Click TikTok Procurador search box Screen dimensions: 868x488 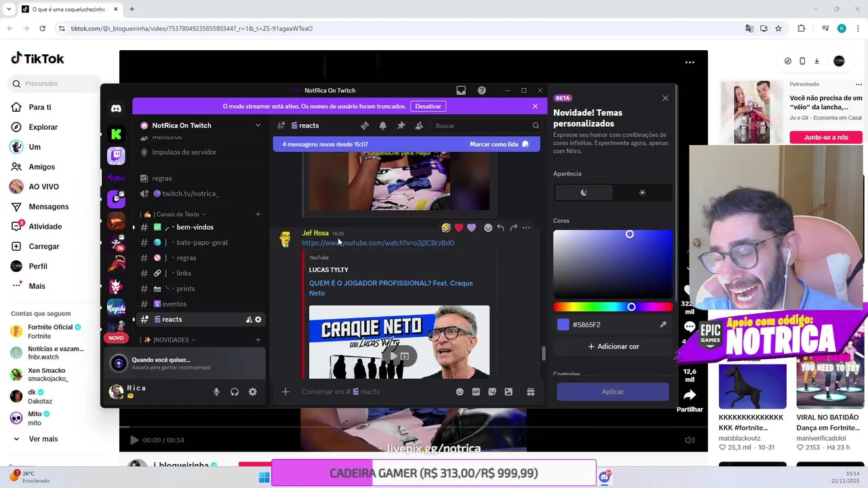pos(54,83)
